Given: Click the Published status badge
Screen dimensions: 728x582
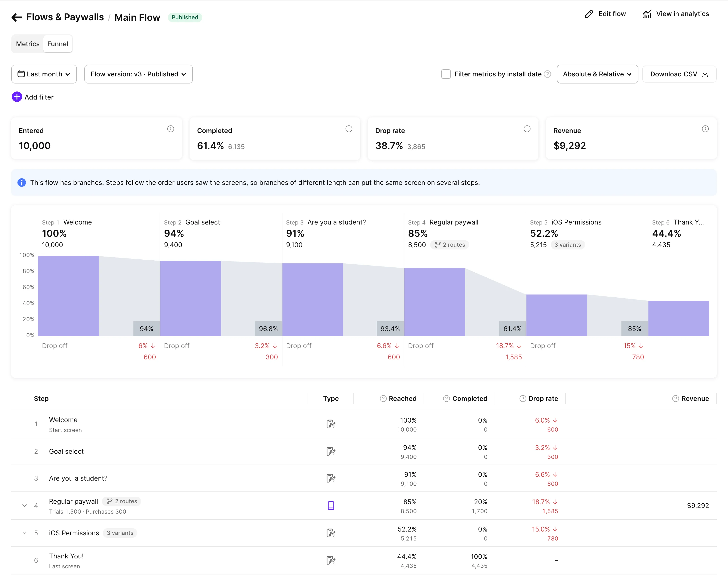Looking at the screenshot, I should coord(185,17).
